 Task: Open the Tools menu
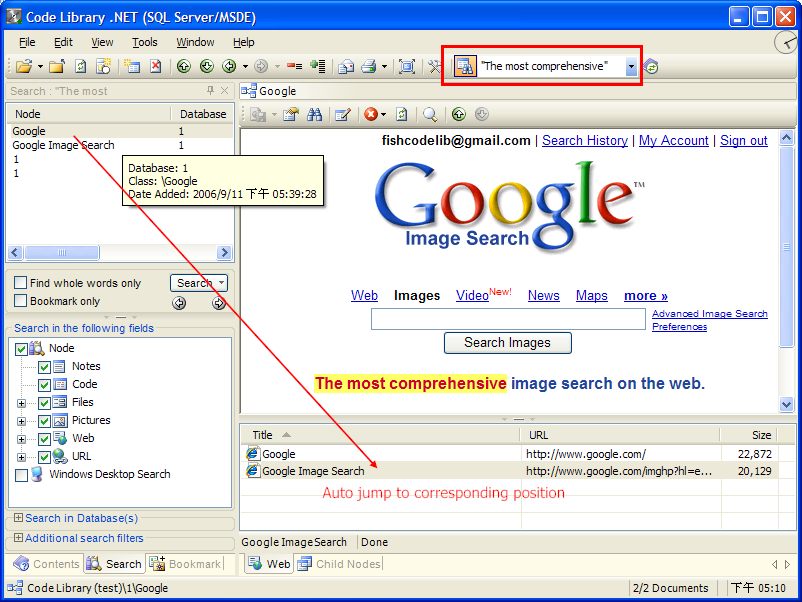point(145,42)
